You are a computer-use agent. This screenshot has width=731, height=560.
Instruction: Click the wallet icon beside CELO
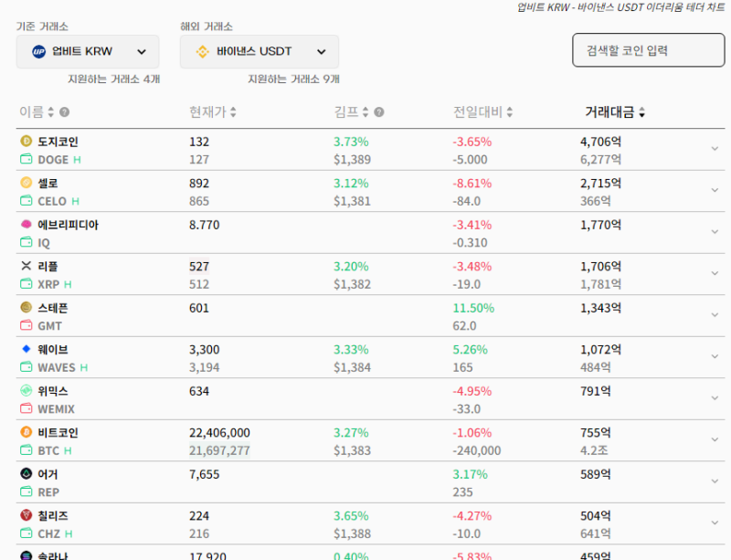click(x=26, y=201)
